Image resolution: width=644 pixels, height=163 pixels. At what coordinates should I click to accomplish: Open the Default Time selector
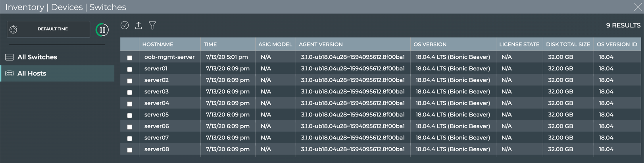click(52, 29)
